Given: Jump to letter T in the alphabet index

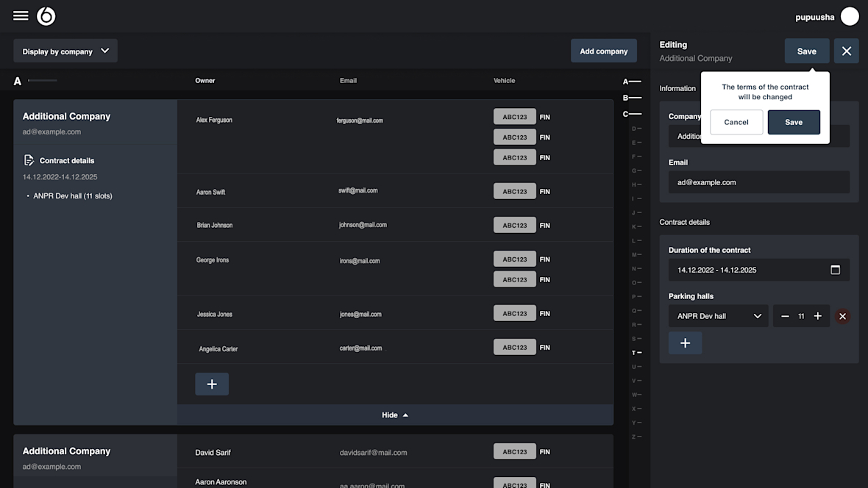Looking at the screenshot, I should (x=634, y=352).
